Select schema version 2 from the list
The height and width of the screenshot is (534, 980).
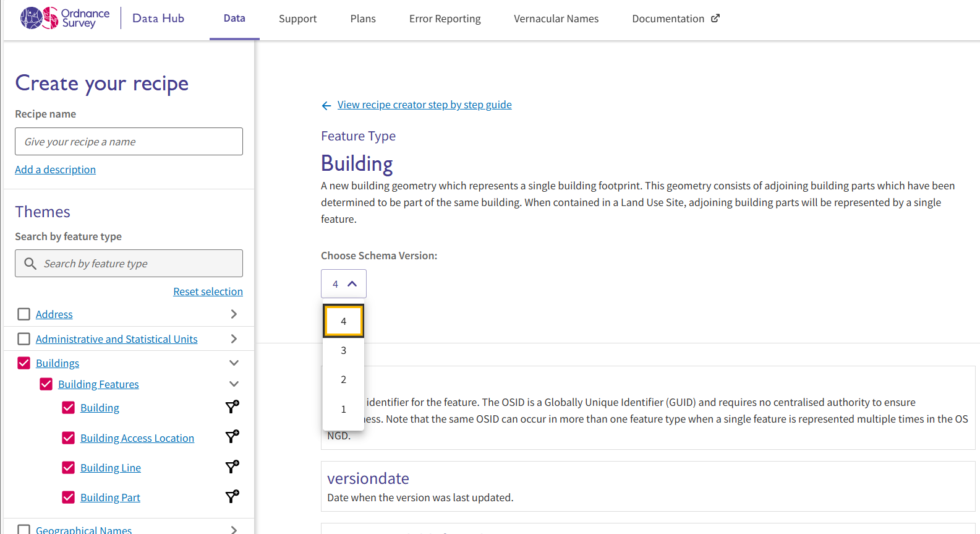pos(344,379)
